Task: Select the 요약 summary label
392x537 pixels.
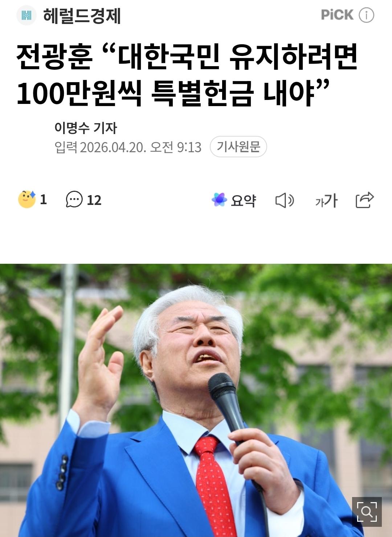Action: (244, 200)
